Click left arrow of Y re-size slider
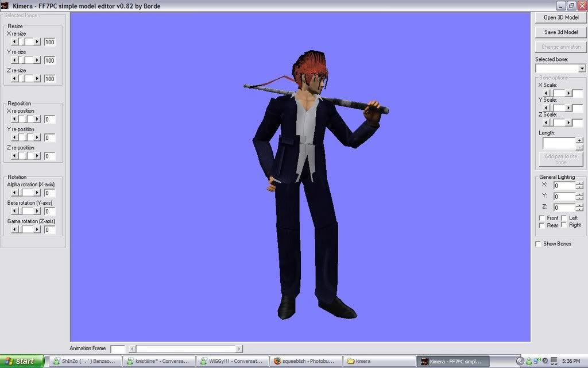The height and width of the screenshot is (368, 588). pos(14,60)
